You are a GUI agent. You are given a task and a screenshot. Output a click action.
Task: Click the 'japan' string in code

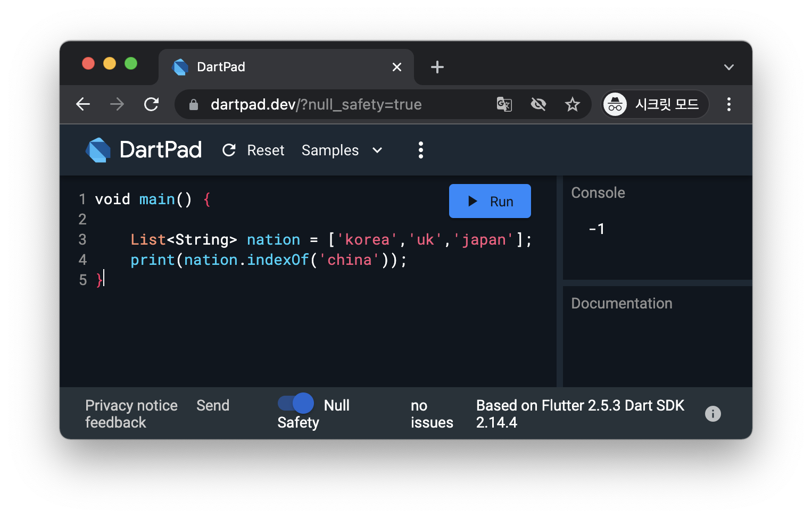(484, 239)
